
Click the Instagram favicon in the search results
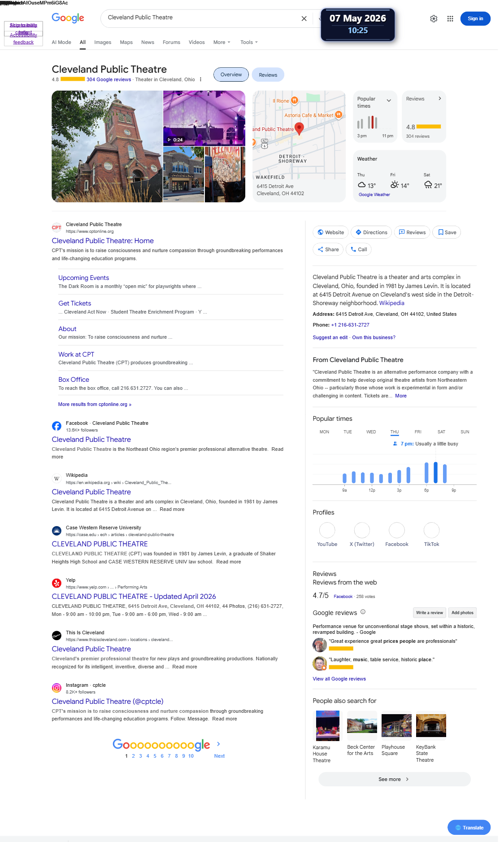[x=56, y=688]
